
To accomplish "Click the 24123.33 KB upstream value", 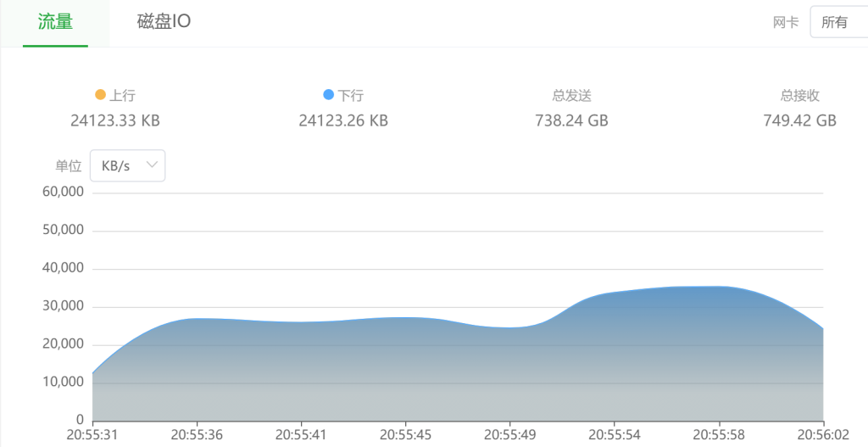I will pyautogui.click(x=115, y=120).
